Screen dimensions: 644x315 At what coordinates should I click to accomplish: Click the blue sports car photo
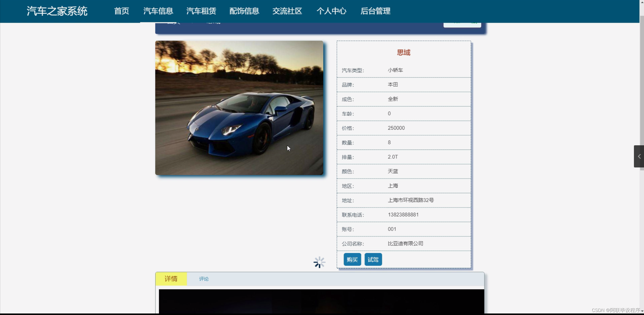click(x=239, y=108)
